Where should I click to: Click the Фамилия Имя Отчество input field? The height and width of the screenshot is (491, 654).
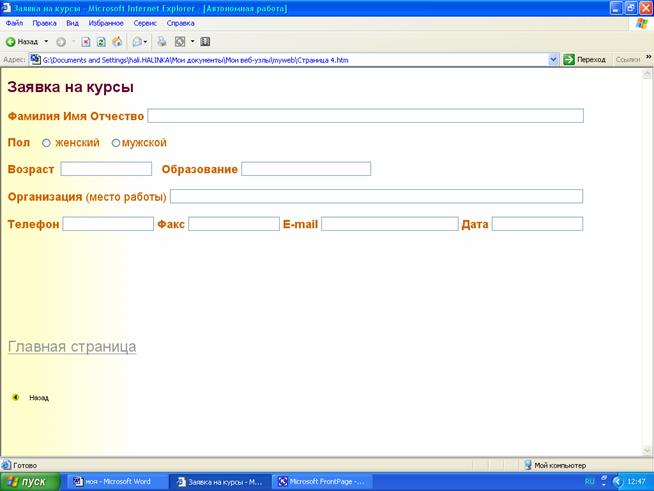365,116
